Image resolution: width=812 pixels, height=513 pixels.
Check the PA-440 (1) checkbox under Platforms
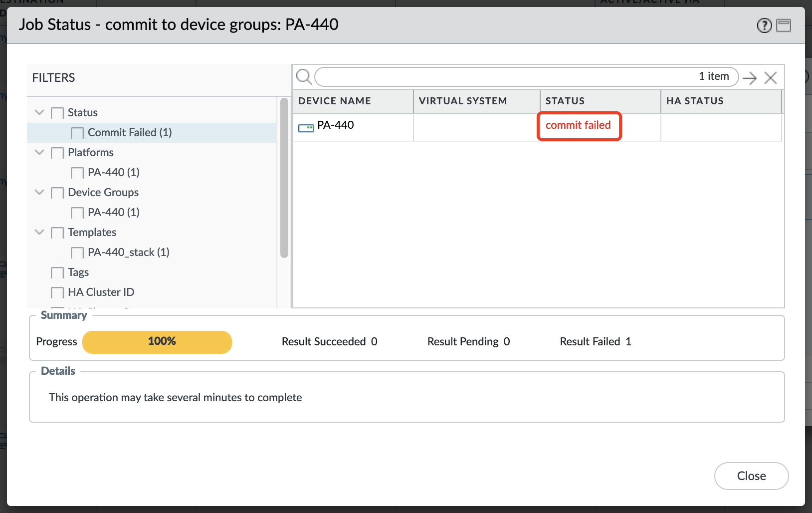(x=77, y=173)
